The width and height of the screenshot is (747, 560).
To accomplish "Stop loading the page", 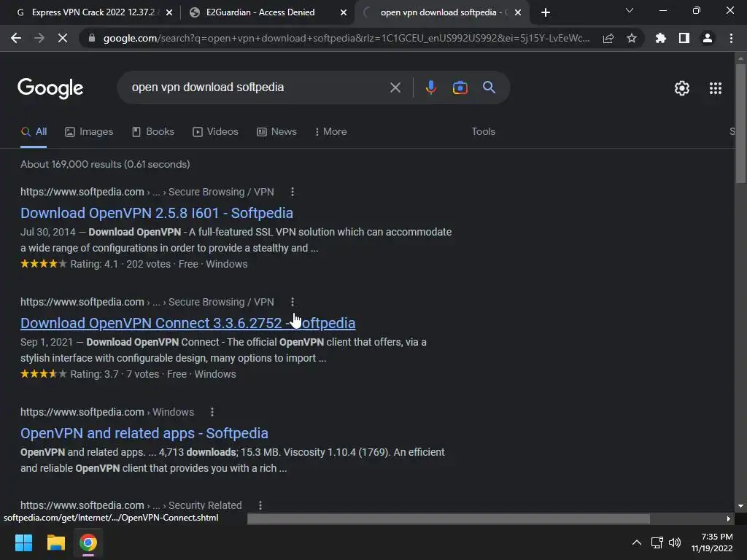I will tap(63, 38).
